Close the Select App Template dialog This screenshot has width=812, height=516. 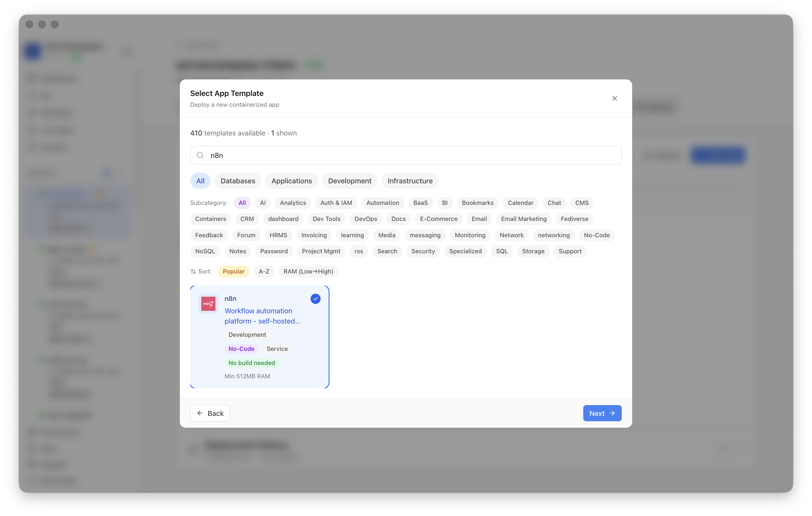click(x=615, y=98)
